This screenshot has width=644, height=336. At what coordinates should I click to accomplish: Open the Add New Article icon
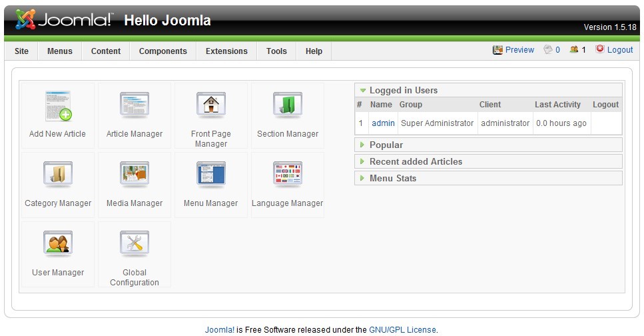(x=59, y=106)
